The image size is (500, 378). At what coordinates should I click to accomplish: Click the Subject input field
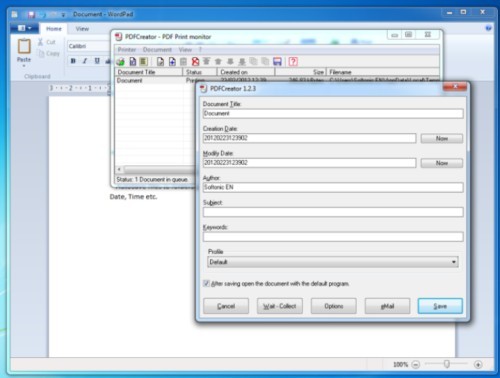coord(333,212)
